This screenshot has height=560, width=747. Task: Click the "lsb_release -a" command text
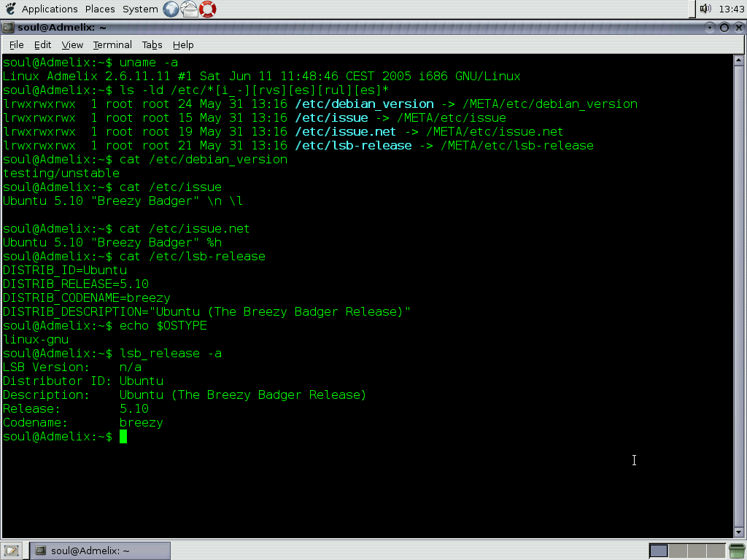(x=171, y=353)
